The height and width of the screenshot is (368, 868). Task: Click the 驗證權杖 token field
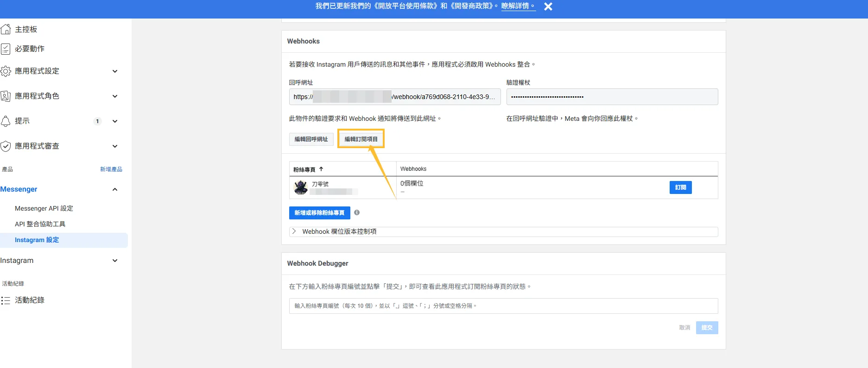(612, 97)
